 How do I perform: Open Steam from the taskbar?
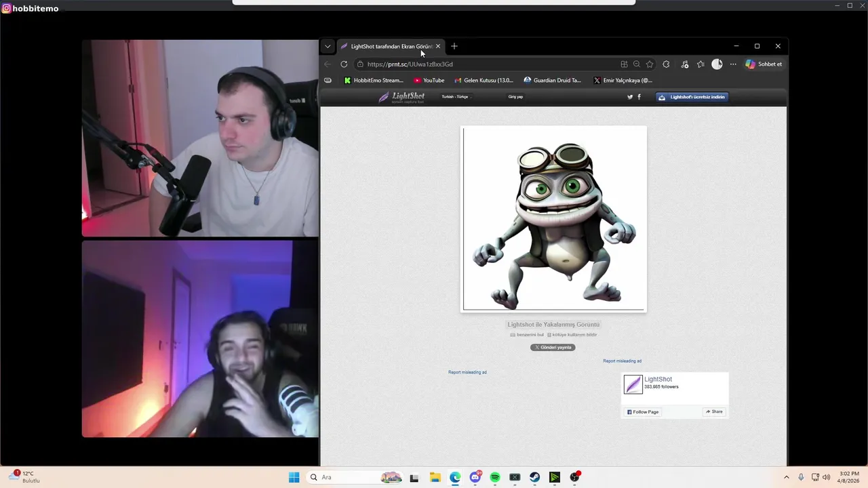[535, 477]
